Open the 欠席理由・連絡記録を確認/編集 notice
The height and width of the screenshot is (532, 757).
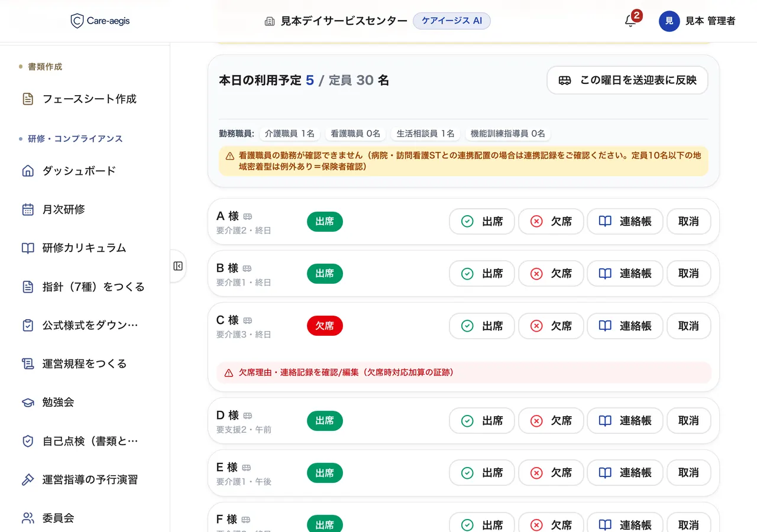[464, 373]
